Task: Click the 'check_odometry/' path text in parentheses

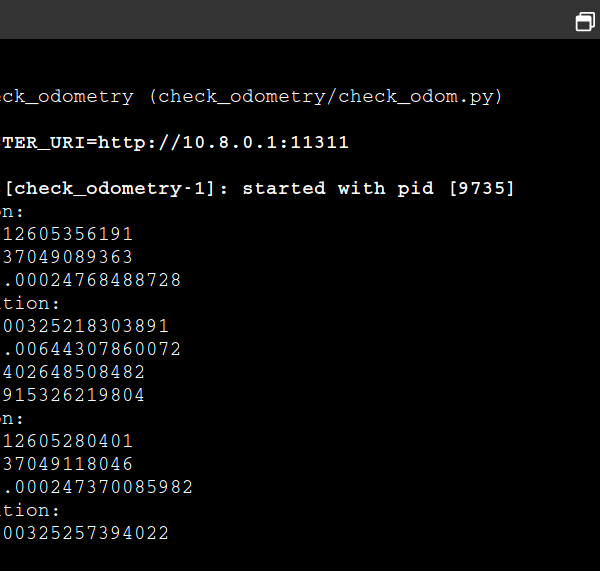Action: (x=248, y=96)
